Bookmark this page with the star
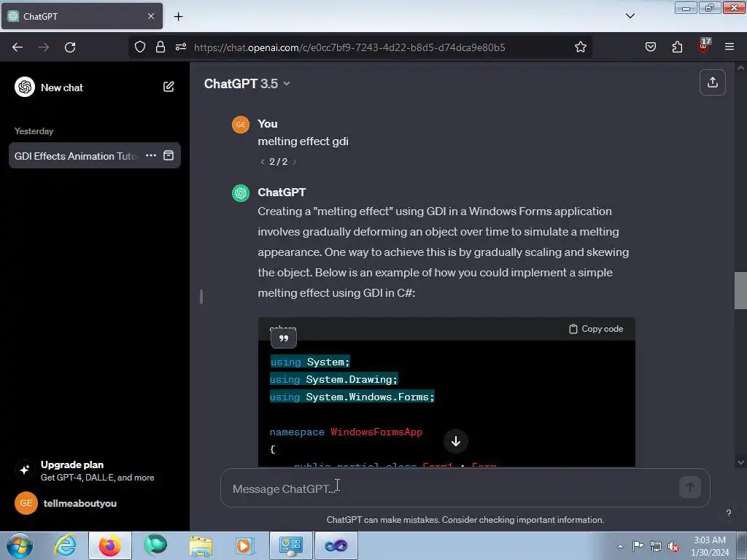This screenshot has height=560, width=747. (x=580, y=47)
